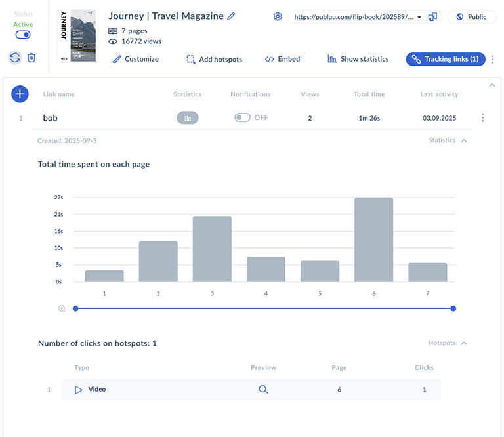Click the '16772 views' text
Image resolution: width=504 pixels, height=437 pixels.
[142, 41]
